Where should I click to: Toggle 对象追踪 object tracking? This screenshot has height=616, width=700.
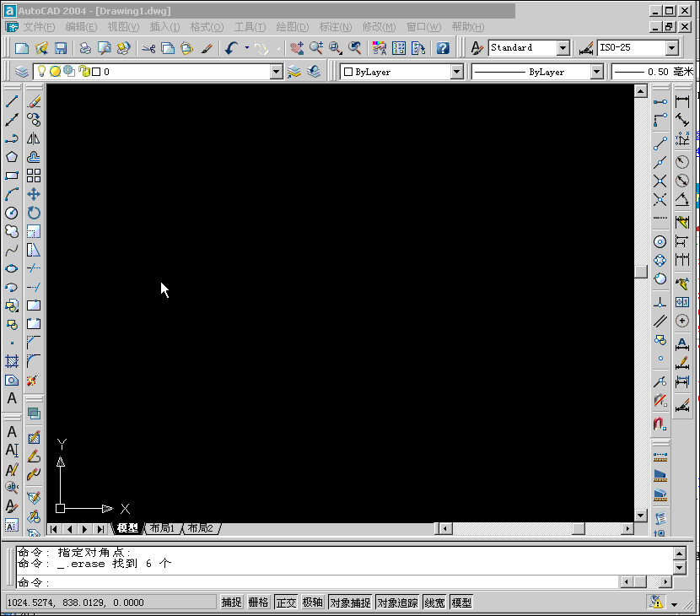pyautogui.click(x=397, y=602)
